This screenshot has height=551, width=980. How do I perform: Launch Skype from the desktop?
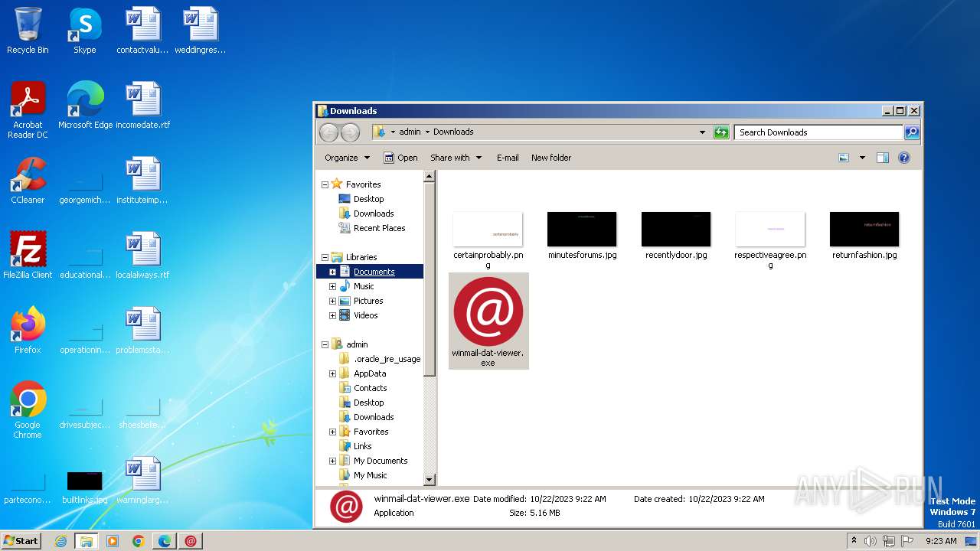[85, 31]
